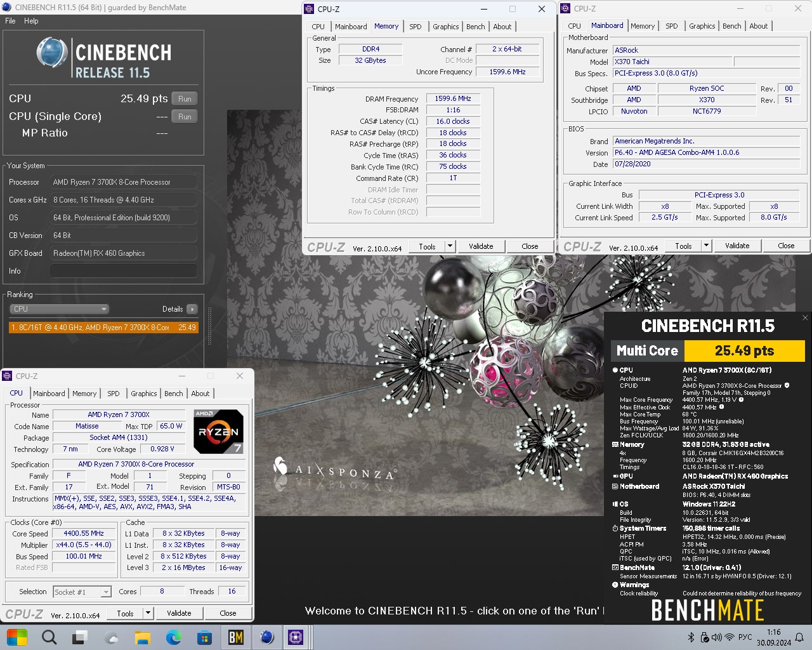This screenshot has width=812, height=650.
Task: Switch to SPD tab in CPU-Z Memory window
Action: [x=416, y=27]
